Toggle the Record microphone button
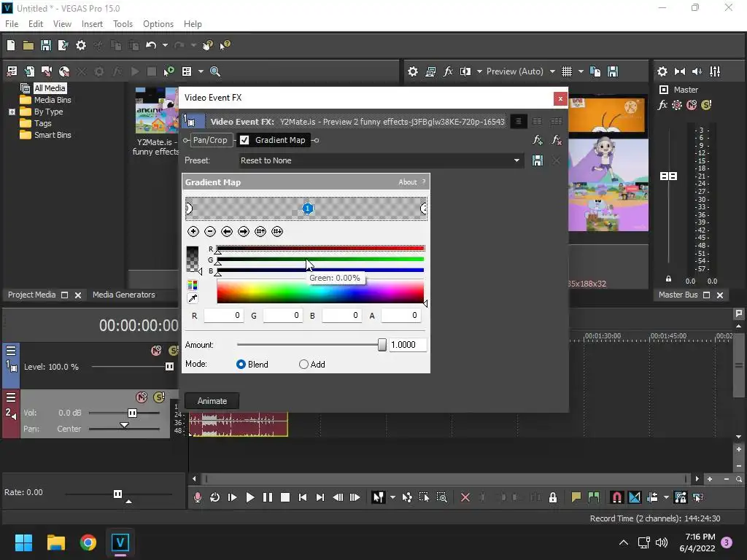The width and height of the screenshot is (747, 560). pyautogui.click(x=197, y=497)
